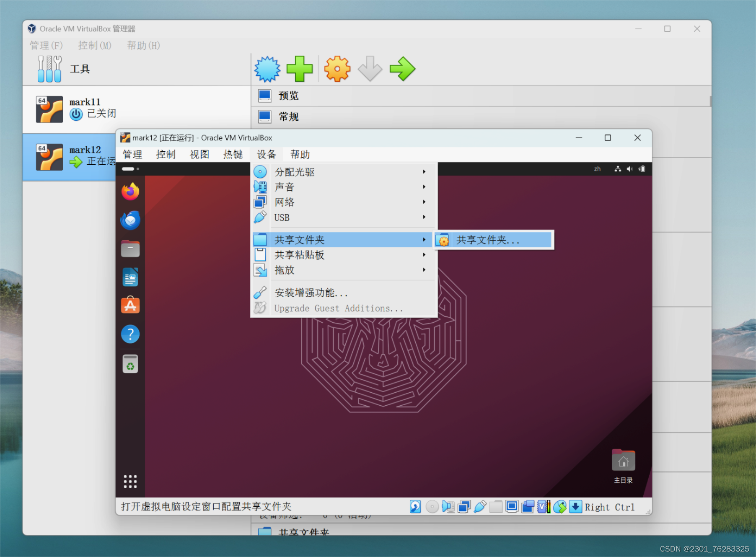756x557 pixels.
Task: Click the power/battery icon in the Ubuntu top bar
Action: (x=642, y=169)
